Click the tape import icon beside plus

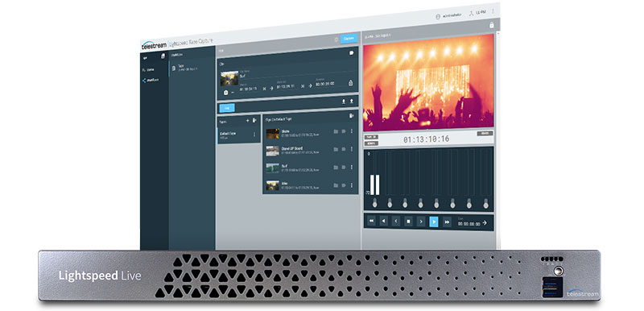coord(254,120)
